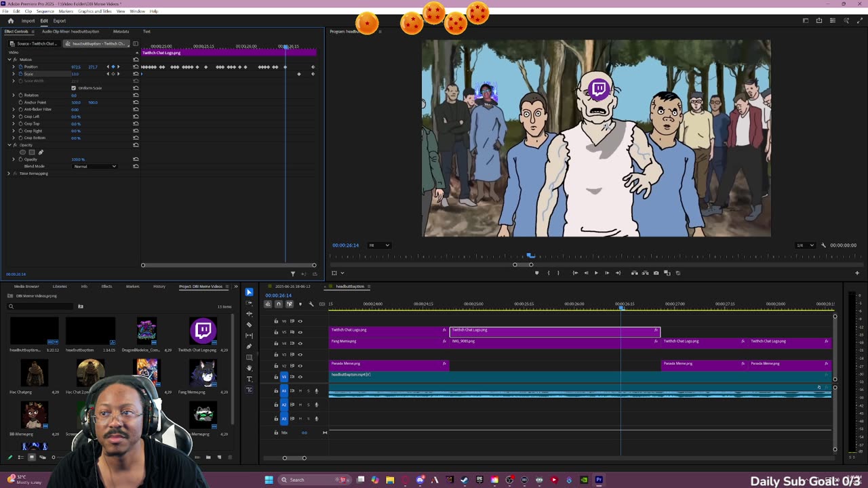868x488 pixels.
Task: Click the Add Marker icon in timeline header
Action: click(x=300, y=304)
